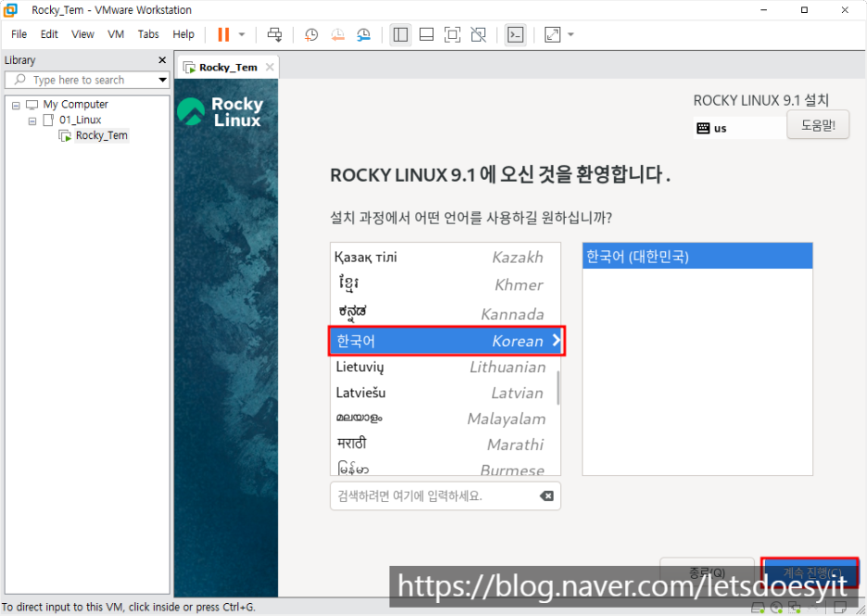Select My Computer in the library
The height and width of the screenshot is (616, 867).
[76, 105]
